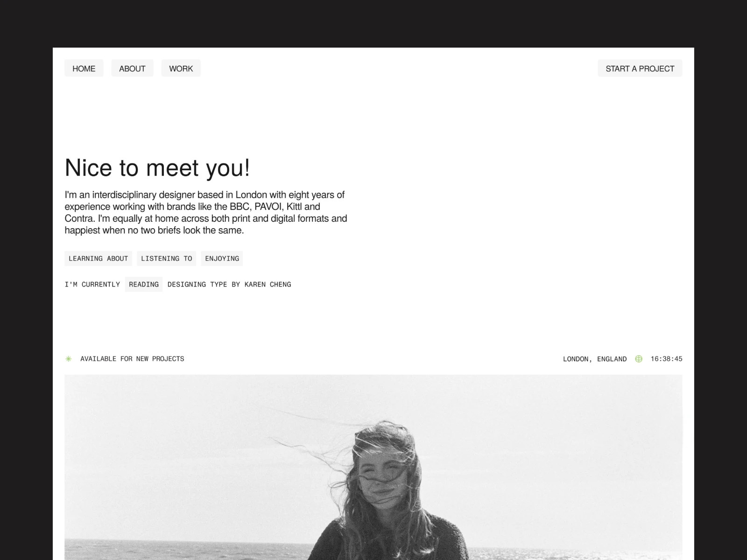Click the AVAILABLE FOR NEW PROJECTS text

(x=132, y=359)
